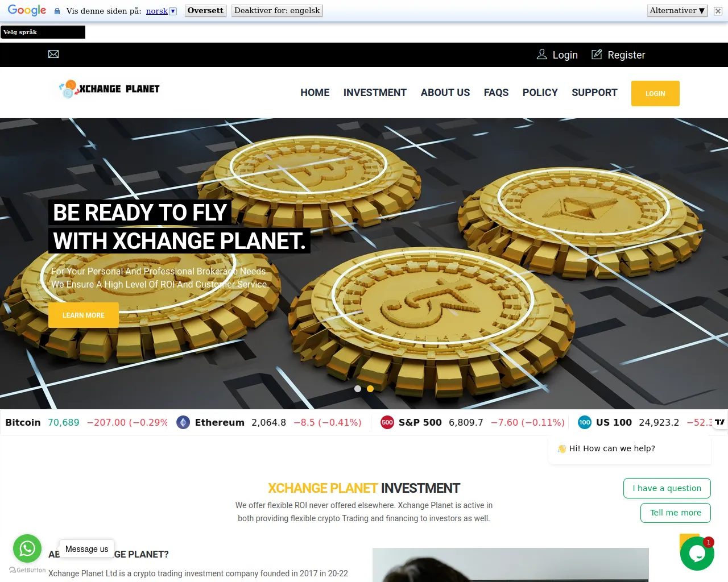Select "I have a question" chat option
Viewport: 728px width, 582px height.
667,488
